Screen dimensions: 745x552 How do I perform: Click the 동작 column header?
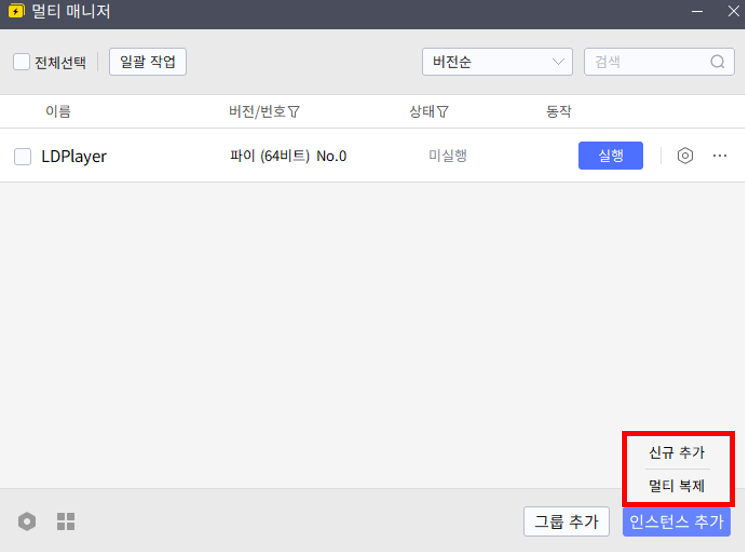[x=559, y=112]
